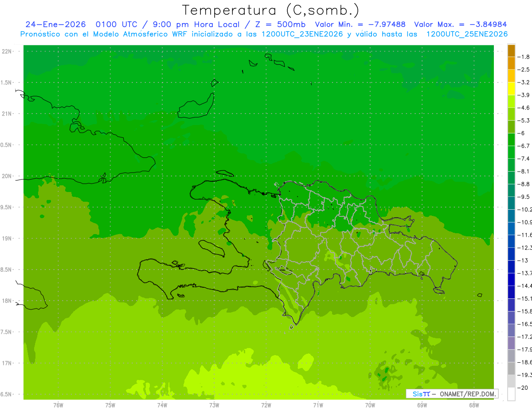The image size is (532, 411).
Task: Select the 20N latitude label
Action: tap(8, 176)
